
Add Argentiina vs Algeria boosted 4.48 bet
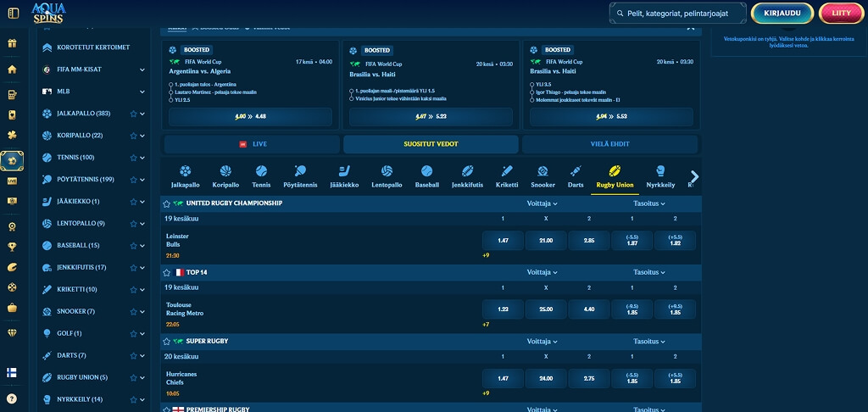(x=250, y=117)
